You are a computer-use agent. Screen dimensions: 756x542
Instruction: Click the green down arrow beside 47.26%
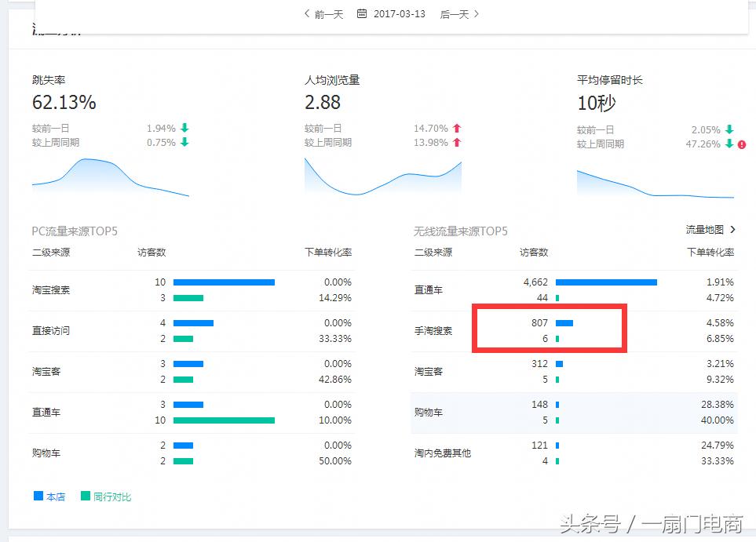coord(729,144)
